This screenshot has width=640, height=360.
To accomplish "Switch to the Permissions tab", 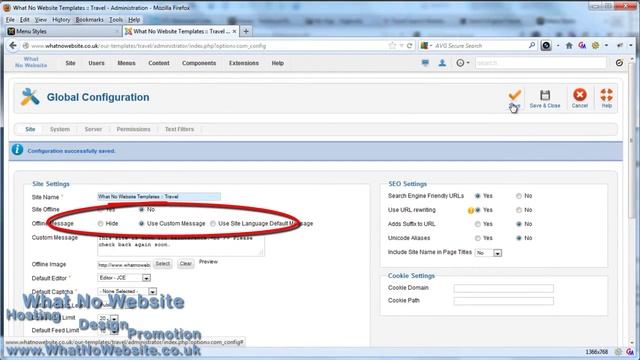I will (x=133, y=129).
